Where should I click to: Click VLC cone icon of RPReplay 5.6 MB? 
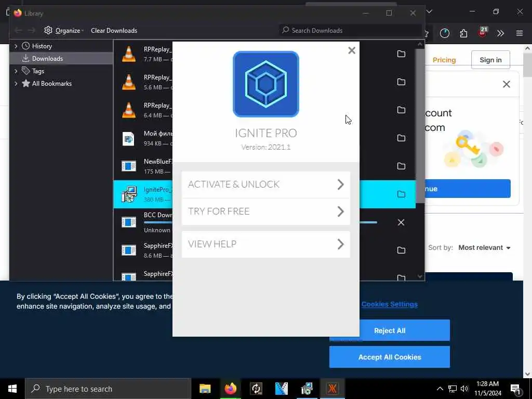[129, 82]
